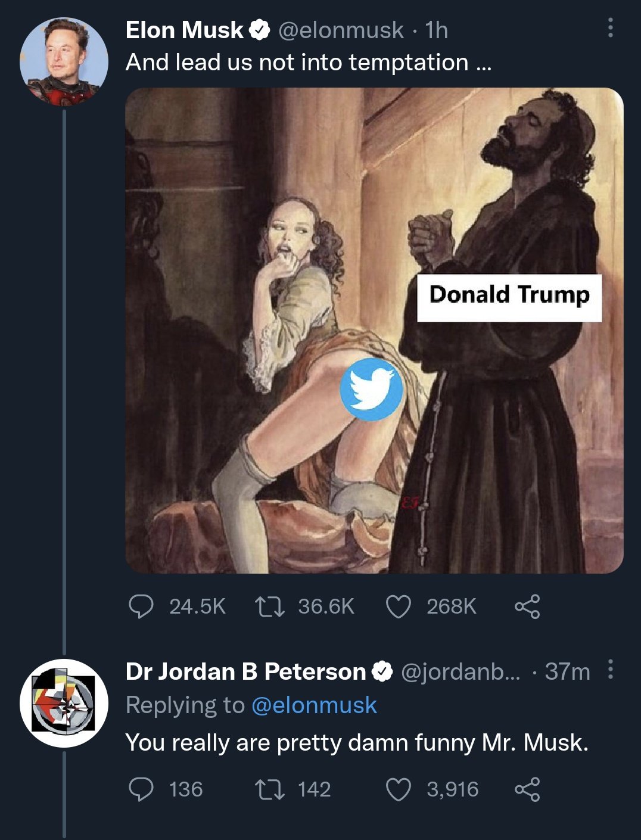Retweet the main tweet

point(269,606)
